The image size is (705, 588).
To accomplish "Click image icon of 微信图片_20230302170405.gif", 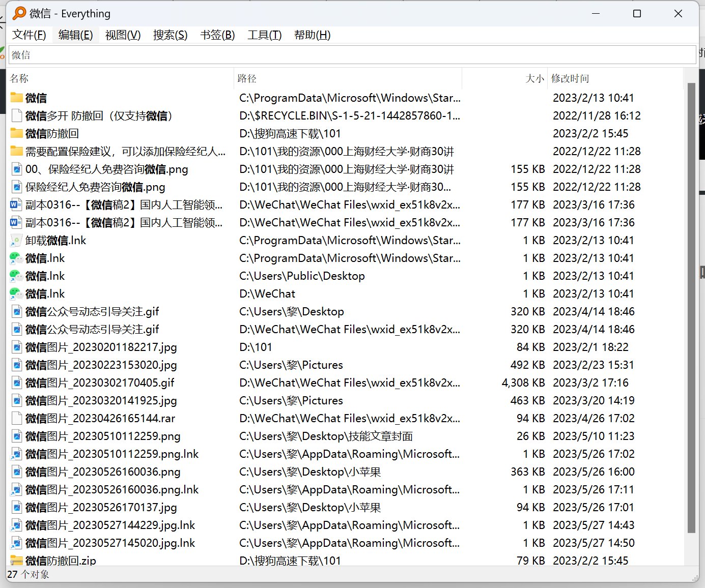I will [17, 383].
